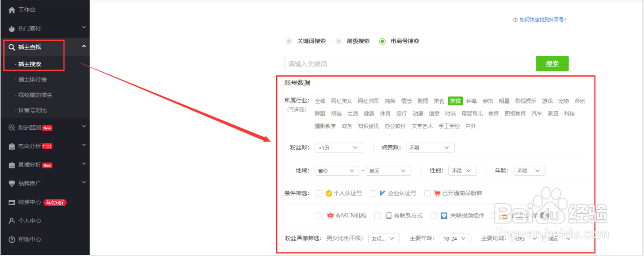This screenshot has width=644, height=256.
Task: Open 抖音号对比 submenu item
Action: [32, 111]
